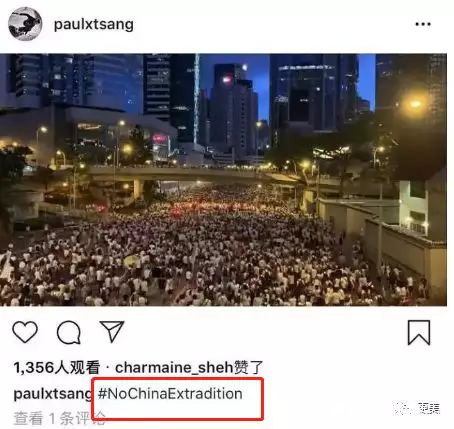The width and height of the screenshot is (454, 429).
Task: View the 1 comment link
Action: click(59, 418)
